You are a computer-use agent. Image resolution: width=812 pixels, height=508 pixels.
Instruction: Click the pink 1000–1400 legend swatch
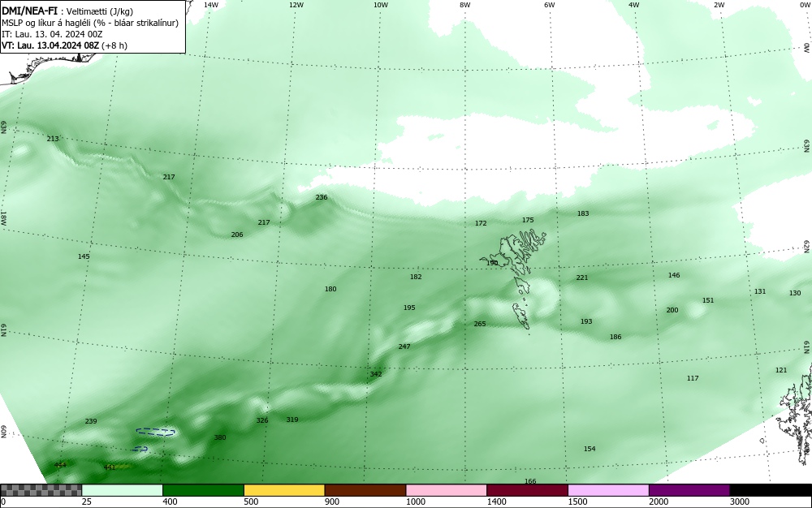(447, 490)
